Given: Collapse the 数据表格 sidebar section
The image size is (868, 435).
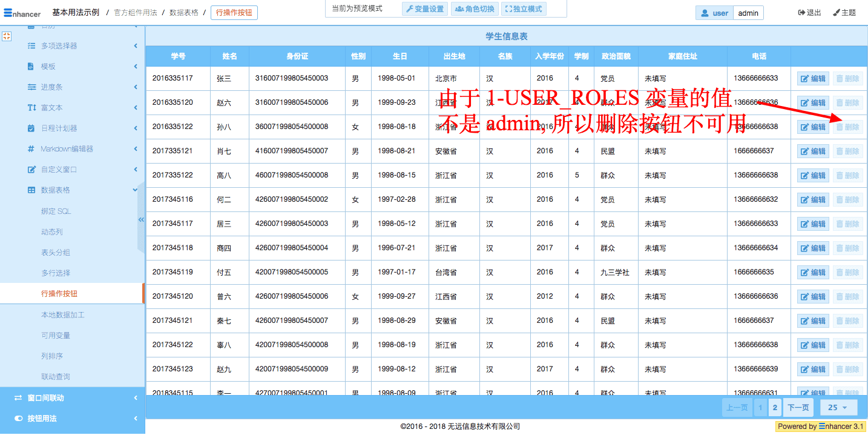Looking at the screenshot, I should point(135,190).
